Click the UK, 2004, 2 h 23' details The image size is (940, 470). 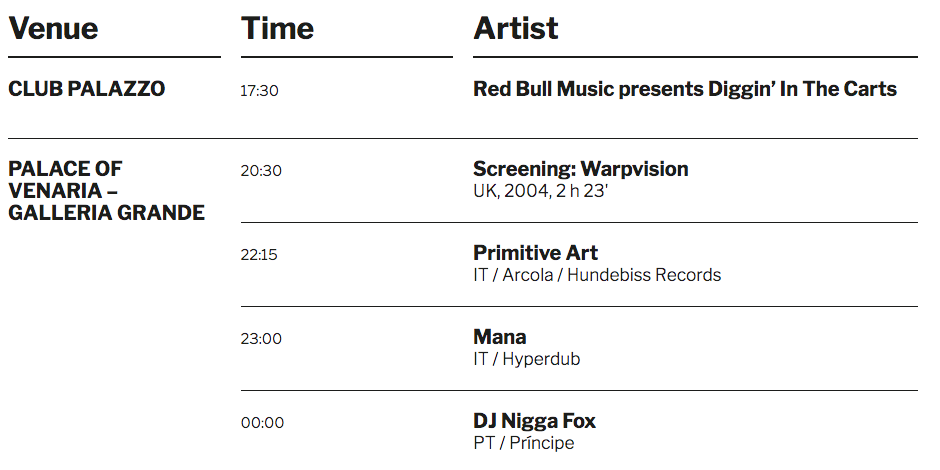click(x=540, y=190)
